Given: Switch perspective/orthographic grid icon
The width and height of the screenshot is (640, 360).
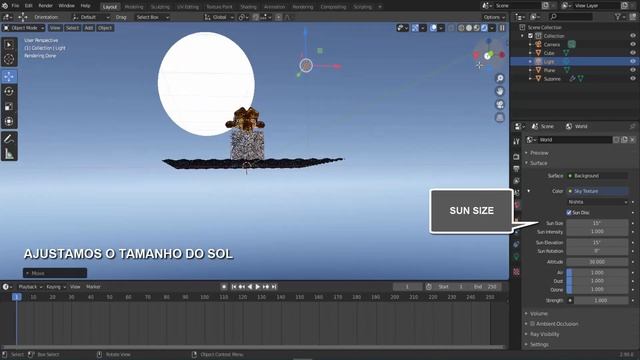Looking at the screenshot, I should (500, 118).
